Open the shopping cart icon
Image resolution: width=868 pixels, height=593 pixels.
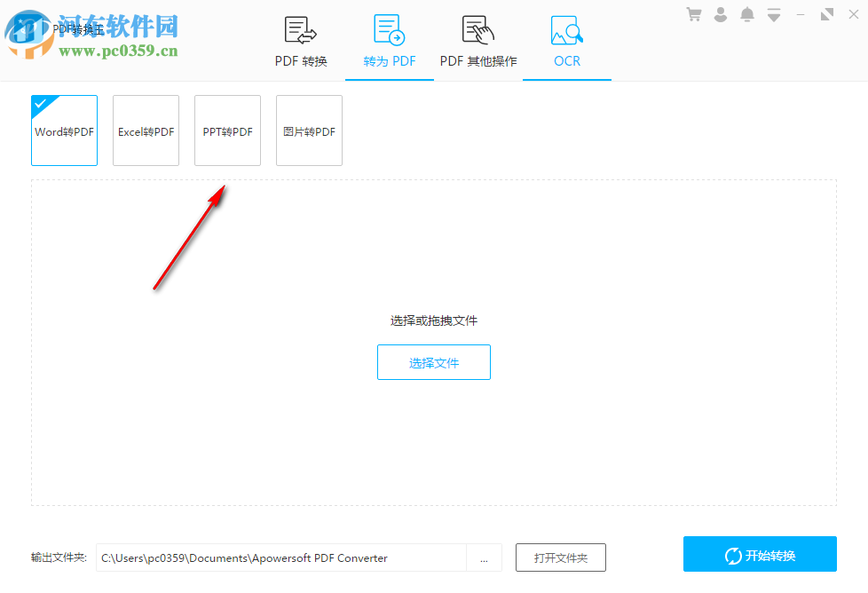point(693,14)
